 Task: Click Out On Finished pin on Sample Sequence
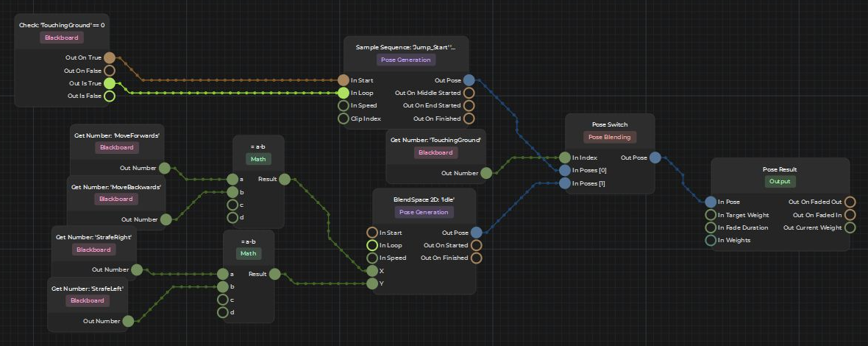point(469,119)
